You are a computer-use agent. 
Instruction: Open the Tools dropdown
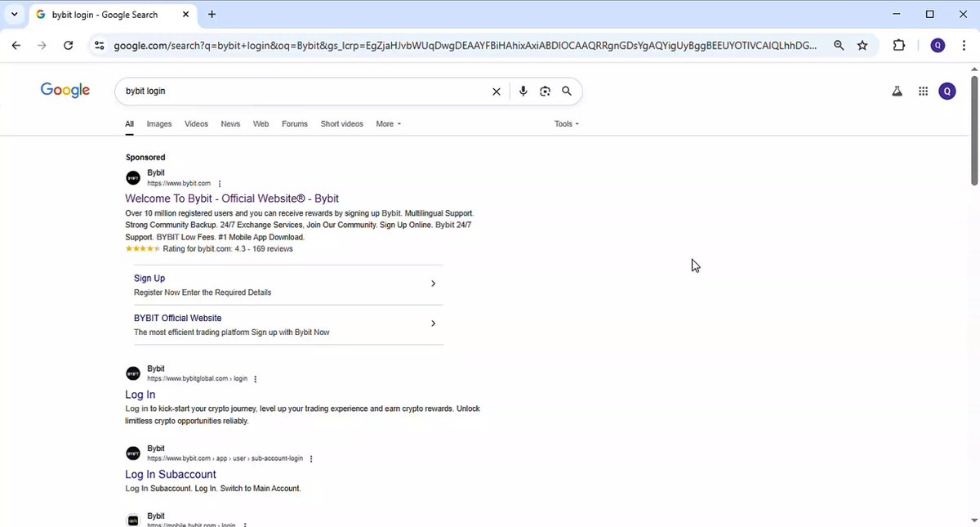point(567,124)
